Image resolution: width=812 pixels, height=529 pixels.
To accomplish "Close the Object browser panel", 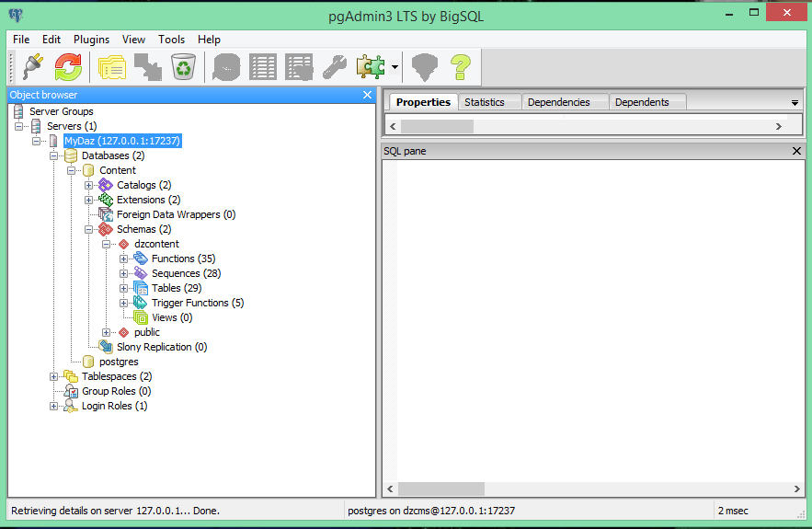I will coord(367,95).
